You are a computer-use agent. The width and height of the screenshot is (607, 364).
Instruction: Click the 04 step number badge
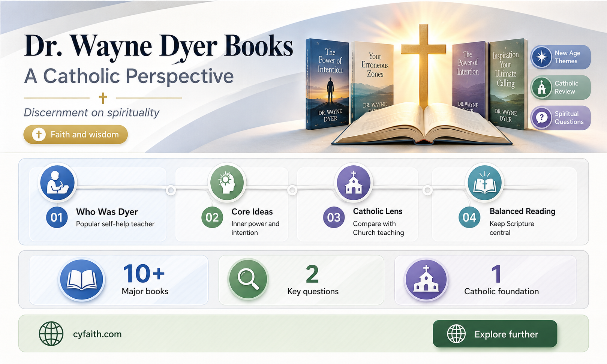469,217
